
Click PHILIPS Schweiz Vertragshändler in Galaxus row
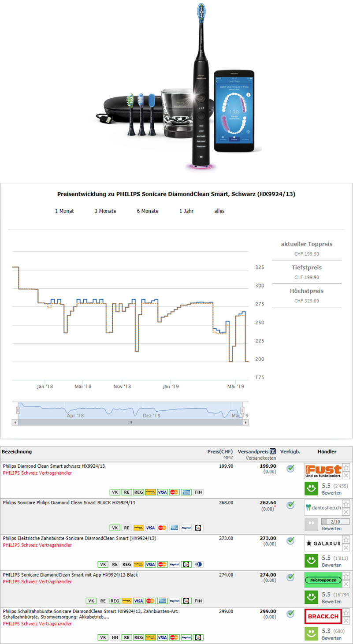click(37, 545)
